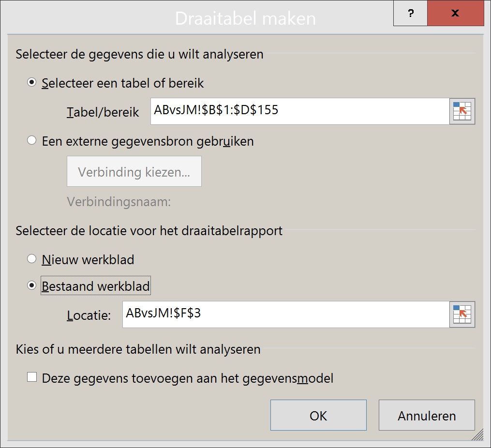Click the greyed 'Verbindingsnaam:' label

coord(119,202)
